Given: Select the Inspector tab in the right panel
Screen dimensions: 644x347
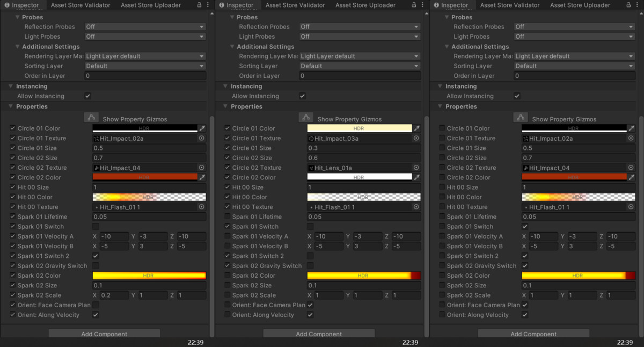Looking at the screenshot, I should (451, 5).
